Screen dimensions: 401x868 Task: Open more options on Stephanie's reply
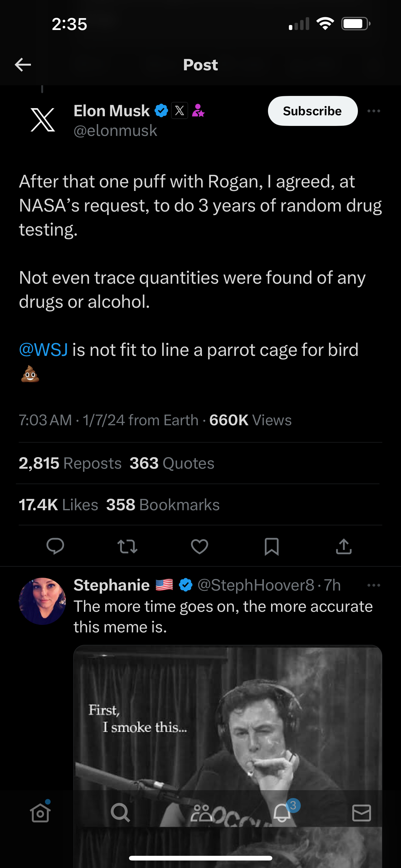tap(374, 585)
